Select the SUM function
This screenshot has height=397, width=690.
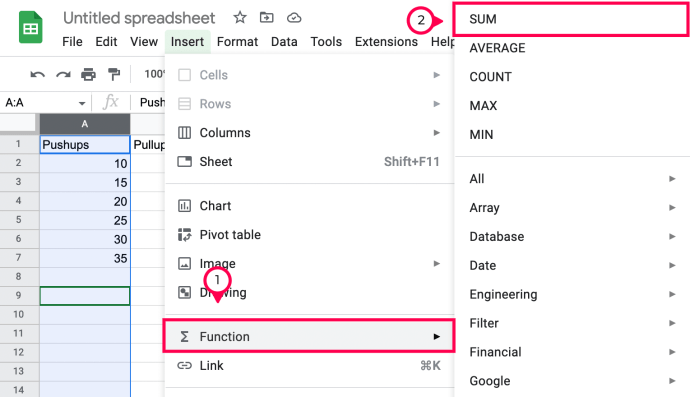pyautogui.click(x=572, y=19)
